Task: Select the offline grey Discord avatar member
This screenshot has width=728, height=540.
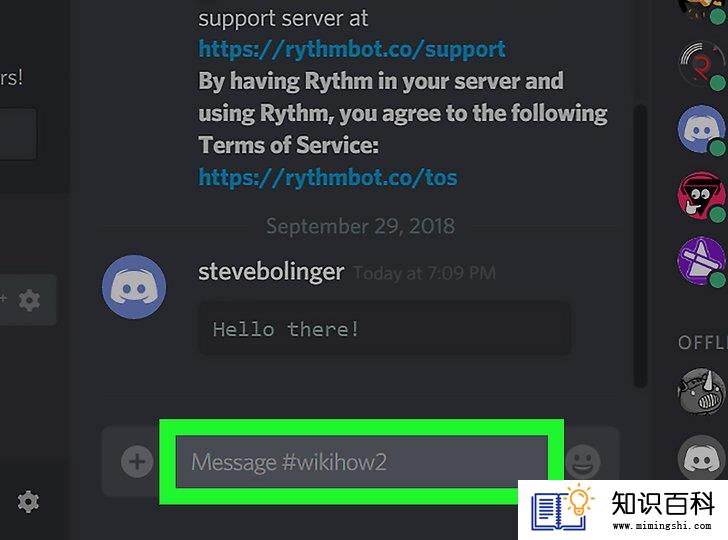Action: click(701, 457)
